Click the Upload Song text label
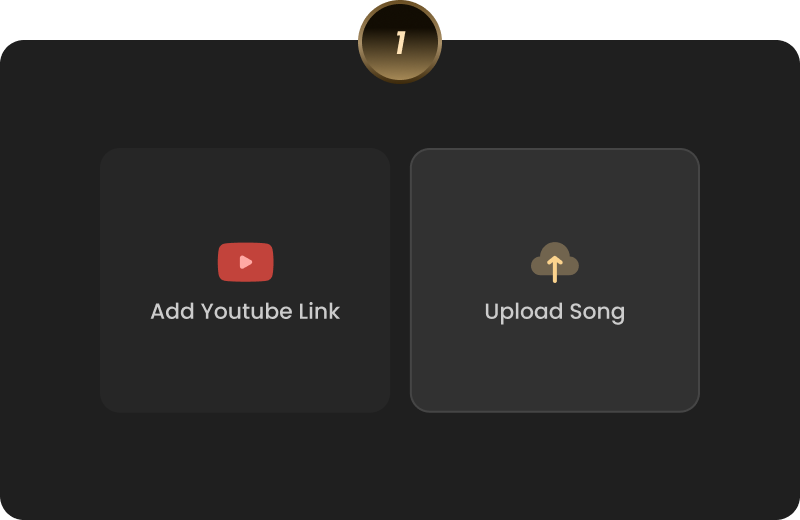The height and width of the screenshot is (520, 800). click(555, 312)
